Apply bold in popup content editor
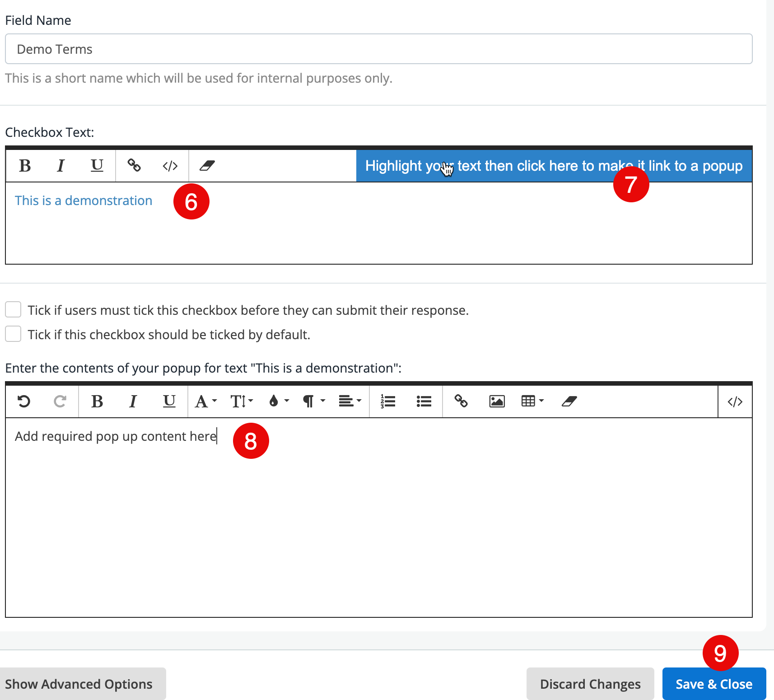This screenshot has width=774, height=700. coord(97,401)
